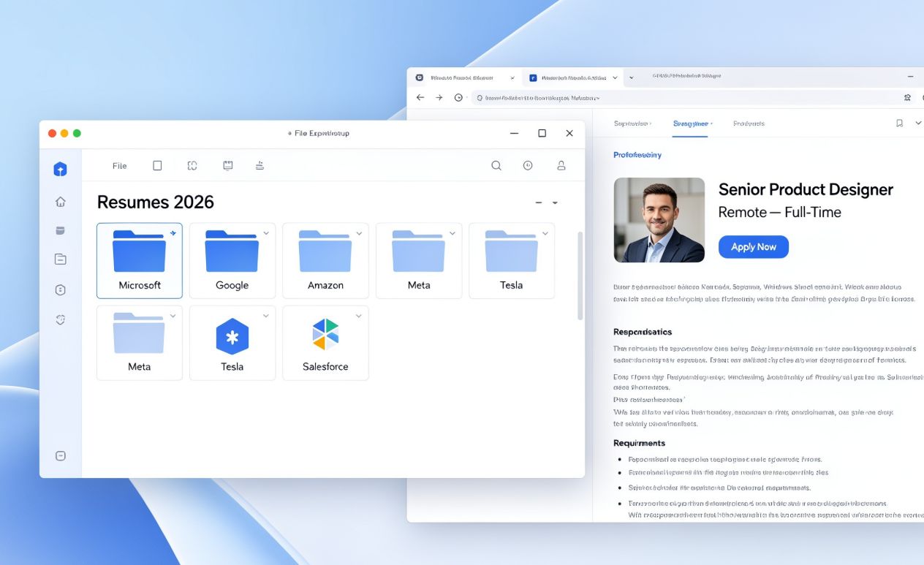This screenshot has height=565, width=924.
Task: Expand the chevron beside the page bookmark icon
Action: click(918, 124)
